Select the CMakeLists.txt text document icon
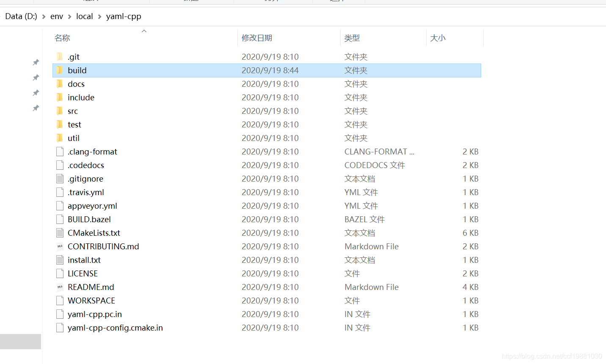 (x=60, y=233)
